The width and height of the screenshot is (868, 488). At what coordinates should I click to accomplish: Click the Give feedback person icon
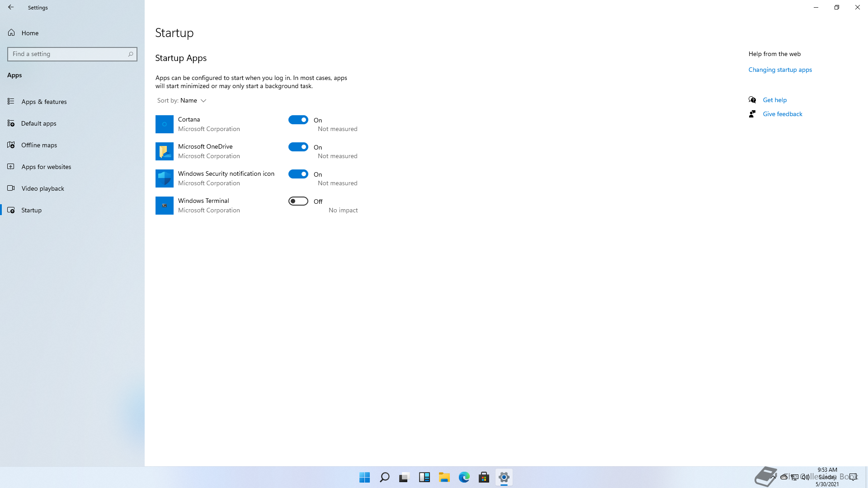tap(752, 114)
